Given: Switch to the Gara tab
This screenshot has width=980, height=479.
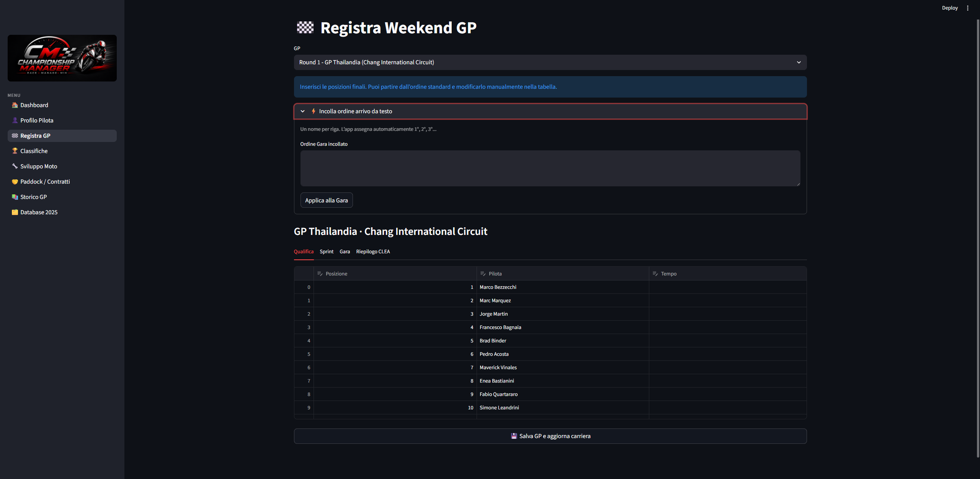Looking at the screenshot, I should [x=345, y=251].
